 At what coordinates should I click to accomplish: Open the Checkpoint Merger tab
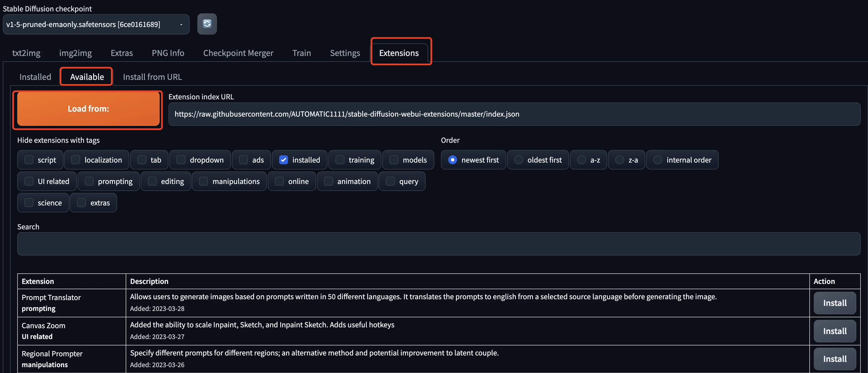click(x=238, y=53)
